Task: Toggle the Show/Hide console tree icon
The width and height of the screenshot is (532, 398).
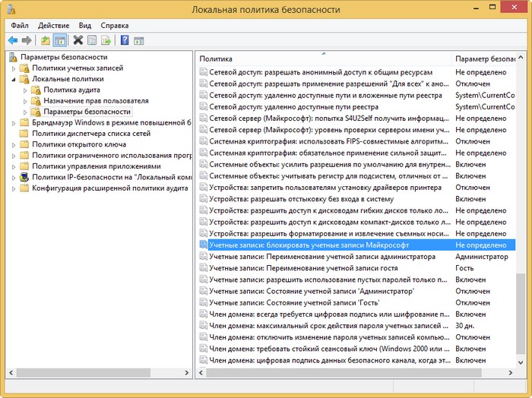Action: pos(59,40)
